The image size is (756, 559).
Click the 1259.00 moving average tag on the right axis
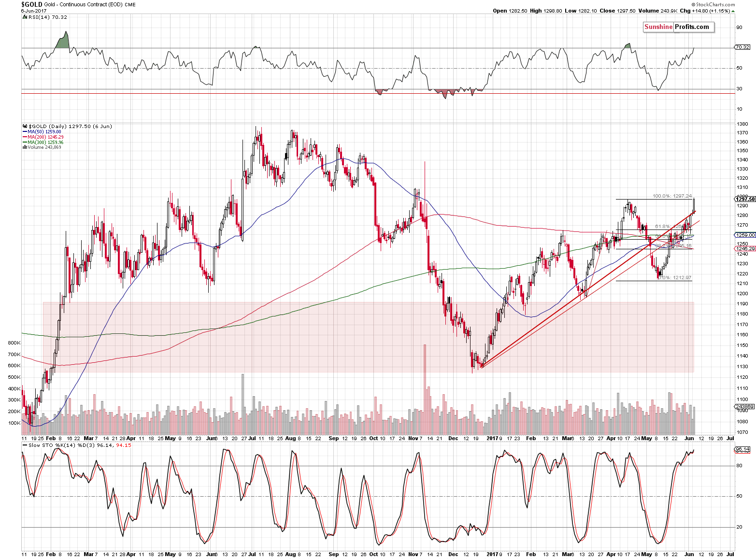pyautogui.click(x=745, y=235)
